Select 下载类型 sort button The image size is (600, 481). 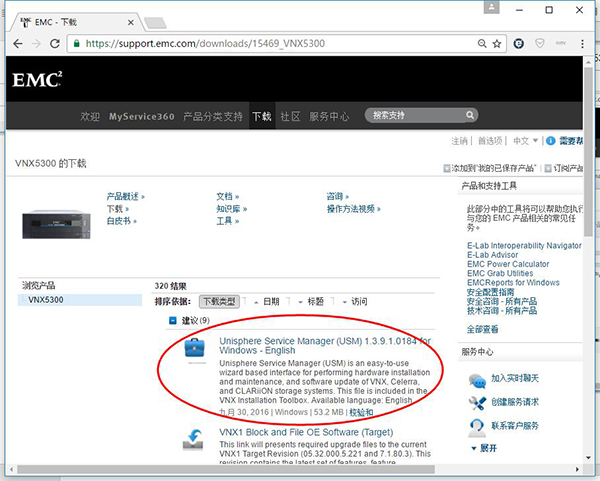[x=219, y=302]
